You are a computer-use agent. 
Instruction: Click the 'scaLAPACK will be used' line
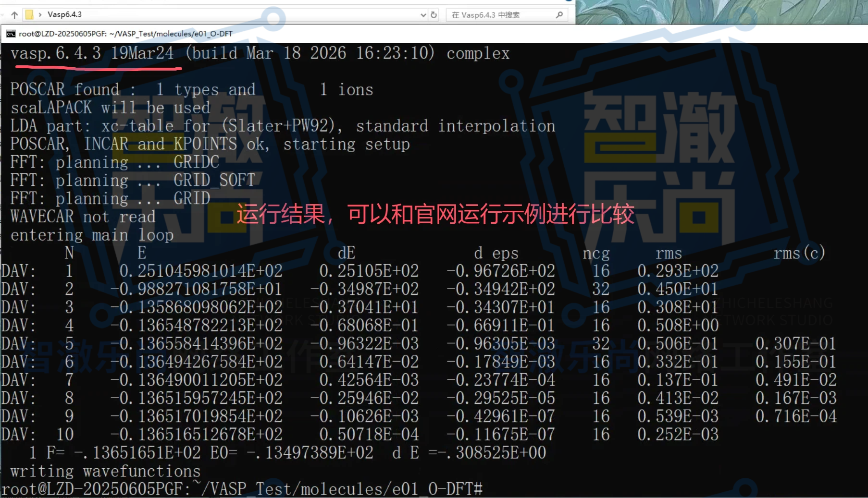pos(111,108)
